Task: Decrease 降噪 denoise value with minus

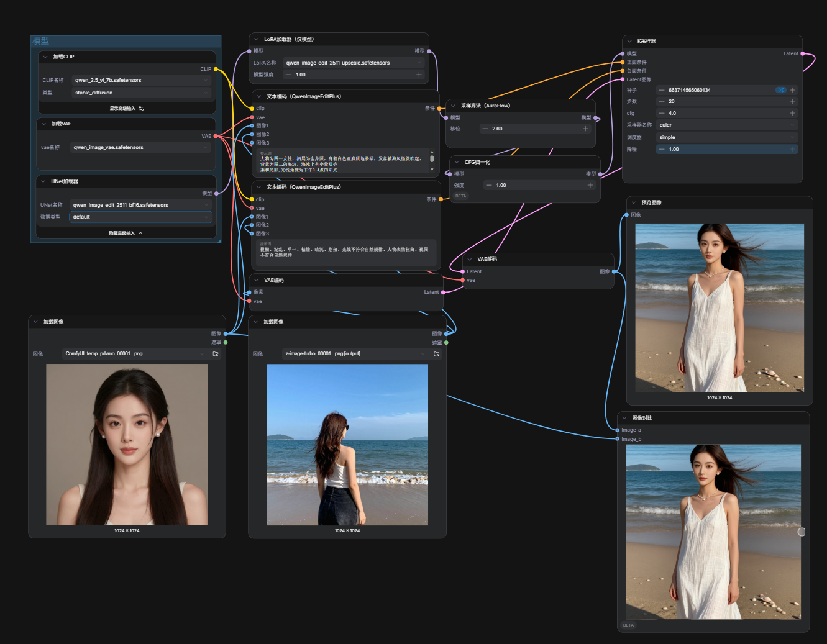Action: click(x=662, y=149)
